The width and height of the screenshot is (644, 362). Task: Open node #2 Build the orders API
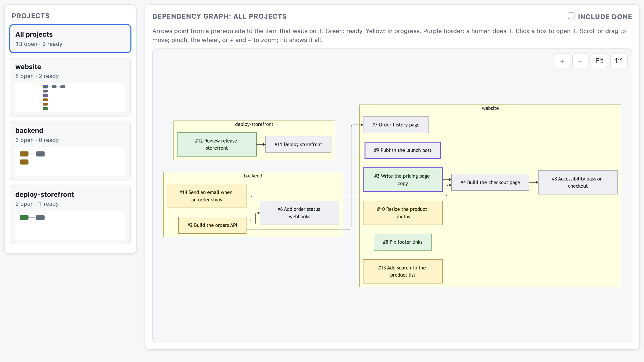point(212,225)
